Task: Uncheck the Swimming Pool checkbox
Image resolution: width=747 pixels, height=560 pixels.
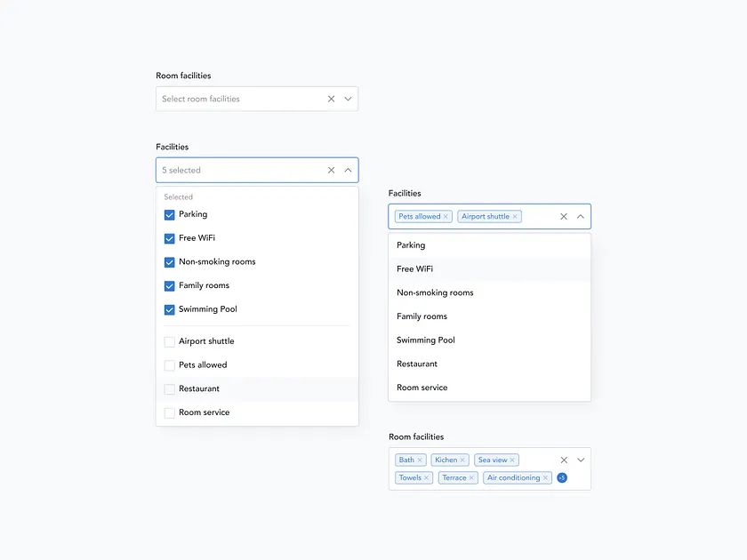Action: tap(169, 309)
